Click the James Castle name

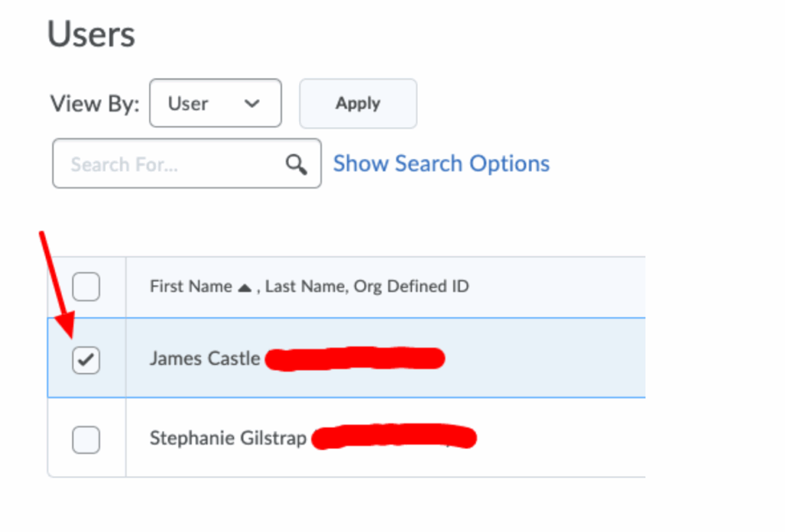(x=205, y=359)
